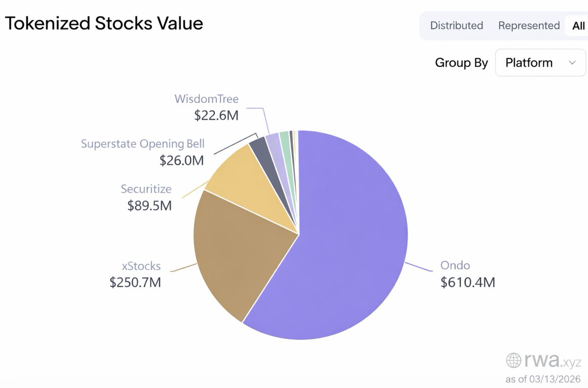Image resolution: width=588 pixels, height=388 pixels.
Task: Click the Securitize label text
Action: click(146, 189)
